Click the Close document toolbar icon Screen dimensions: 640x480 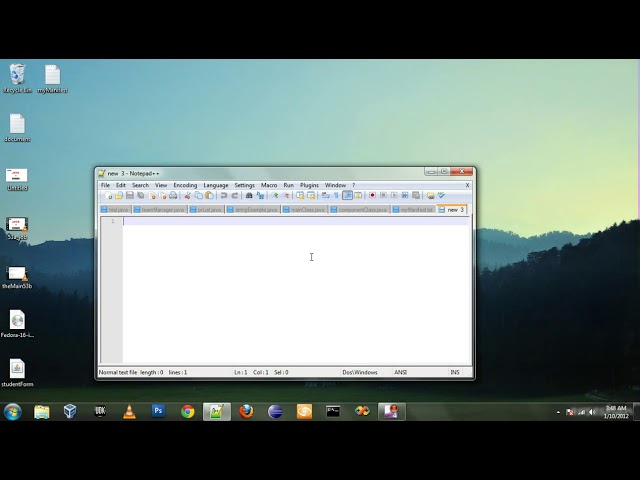151,196
